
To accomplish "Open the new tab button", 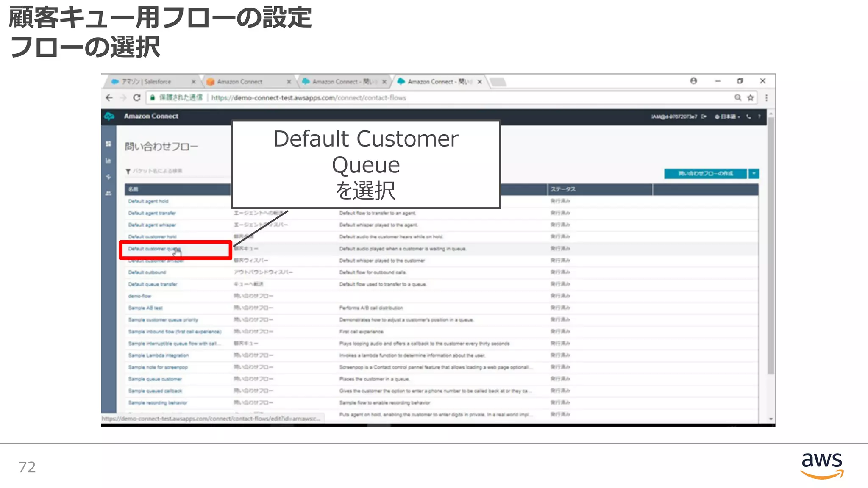I will [x=498, y=82].
